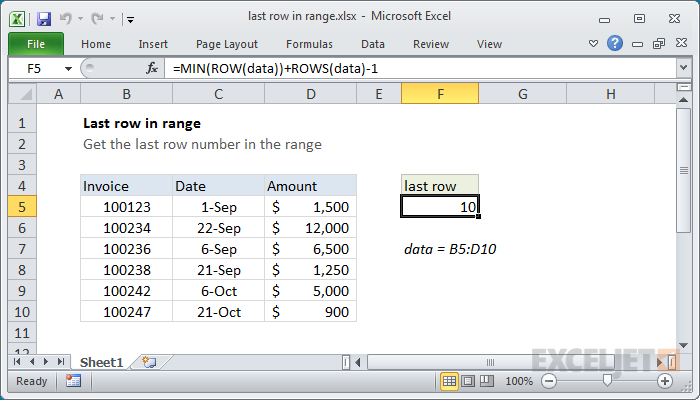The image size is (700, 400).
Task: Click the Insert Worksheet tab icon
Action: (149, 362)
